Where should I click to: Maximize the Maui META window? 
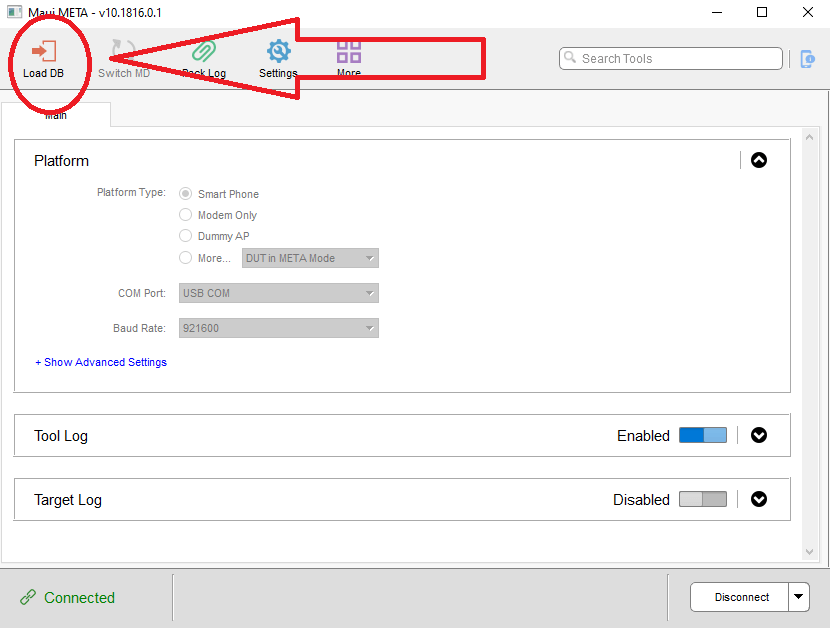[762, 12]
